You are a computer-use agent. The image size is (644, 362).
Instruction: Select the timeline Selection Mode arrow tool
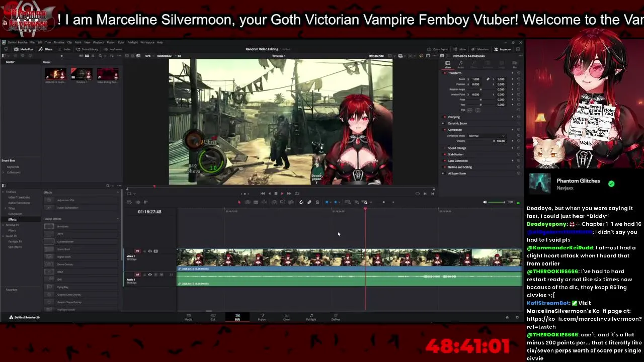[239, 202]
